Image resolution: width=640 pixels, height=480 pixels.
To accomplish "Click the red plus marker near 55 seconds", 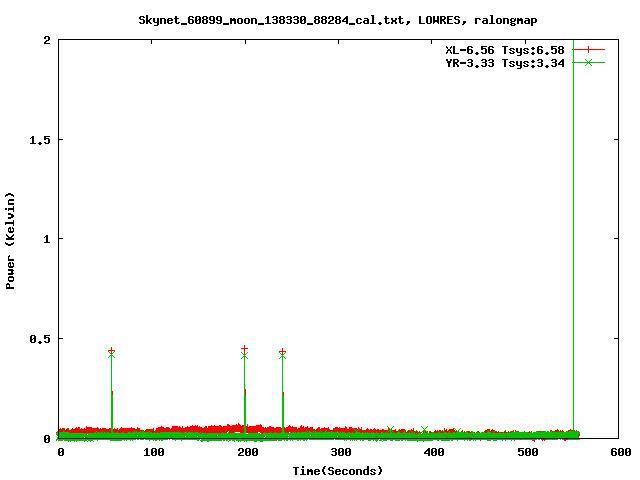I will [111, 351].
